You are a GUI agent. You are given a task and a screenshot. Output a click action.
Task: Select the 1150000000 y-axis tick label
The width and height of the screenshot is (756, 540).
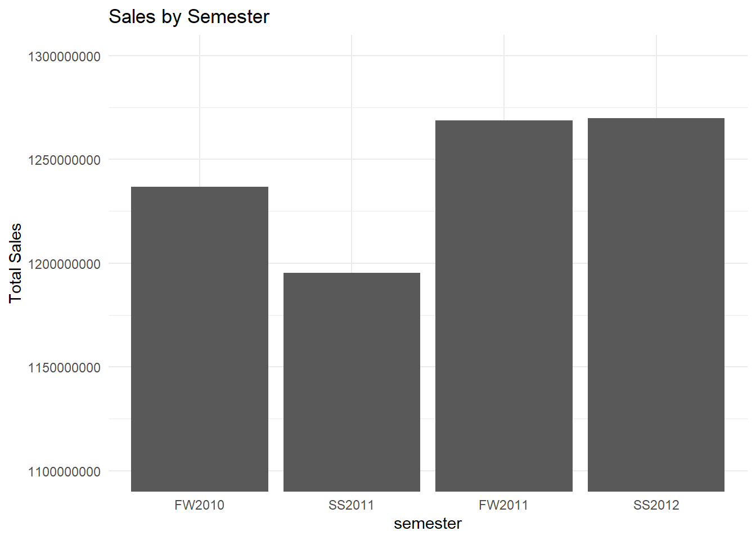65,367
